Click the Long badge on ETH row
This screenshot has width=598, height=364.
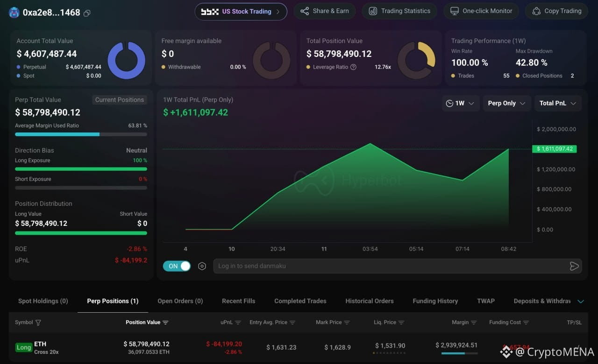click(x=24, y=347)
